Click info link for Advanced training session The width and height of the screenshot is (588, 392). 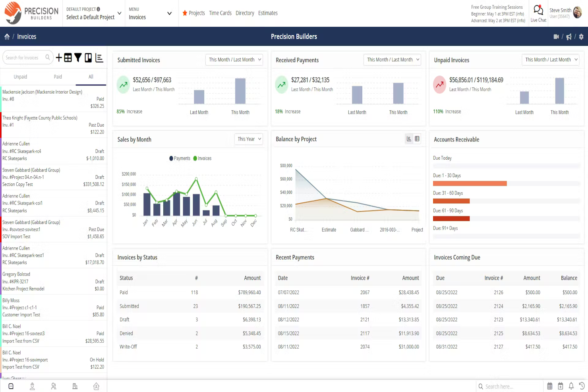coord(521,21)
